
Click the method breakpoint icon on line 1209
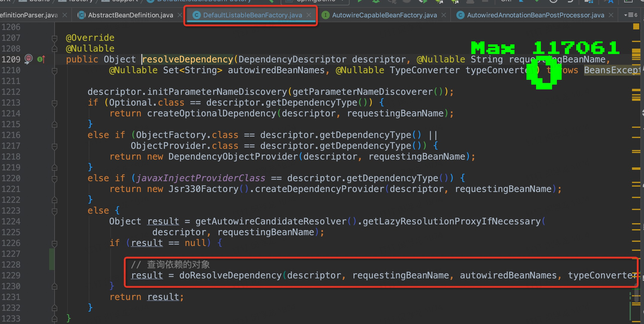tap(28, 59)
